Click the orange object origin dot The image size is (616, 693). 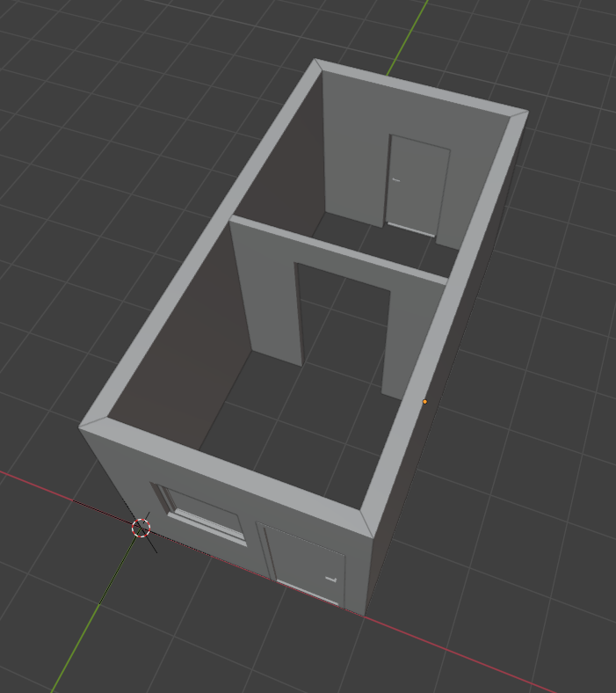tap(424, 402)
